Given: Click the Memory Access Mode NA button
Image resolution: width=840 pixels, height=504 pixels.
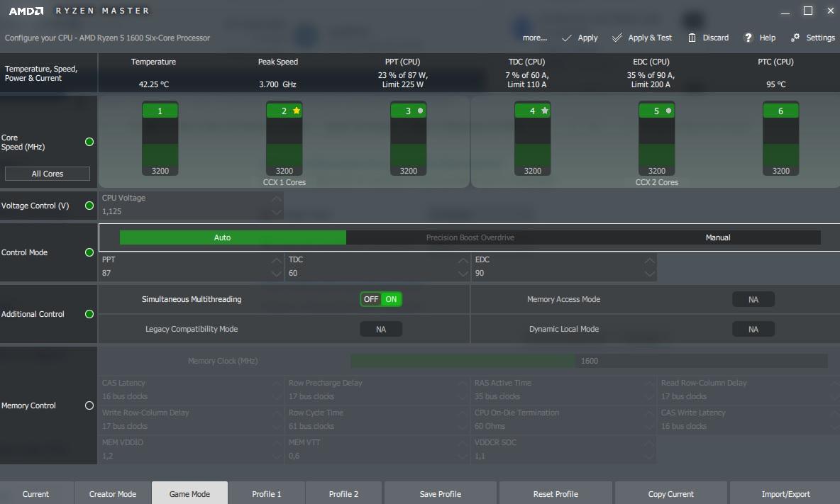Looking at the screenshot, I should click(753, 300).
